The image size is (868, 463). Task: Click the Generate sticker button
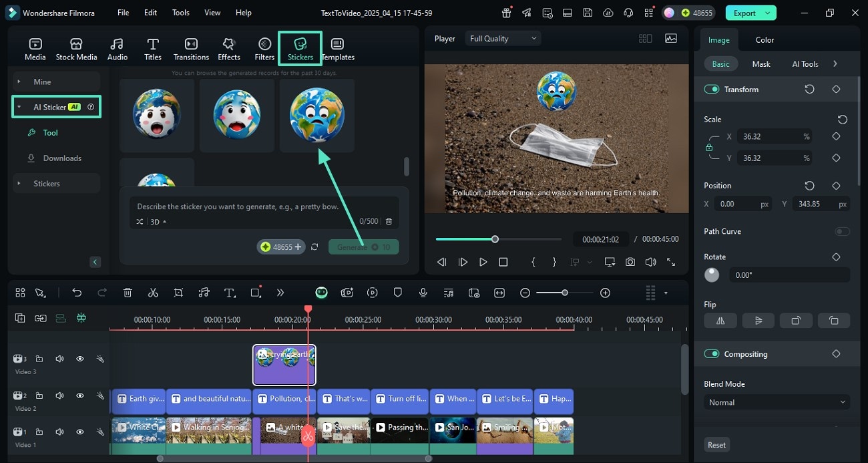coord(363,247)
